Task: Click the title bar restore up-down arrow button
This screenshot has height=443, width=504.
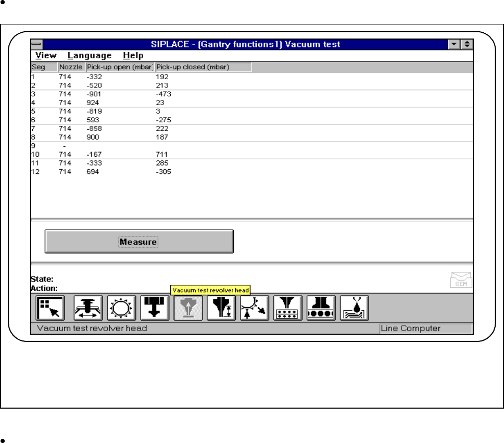Action: tap(467, 44)
